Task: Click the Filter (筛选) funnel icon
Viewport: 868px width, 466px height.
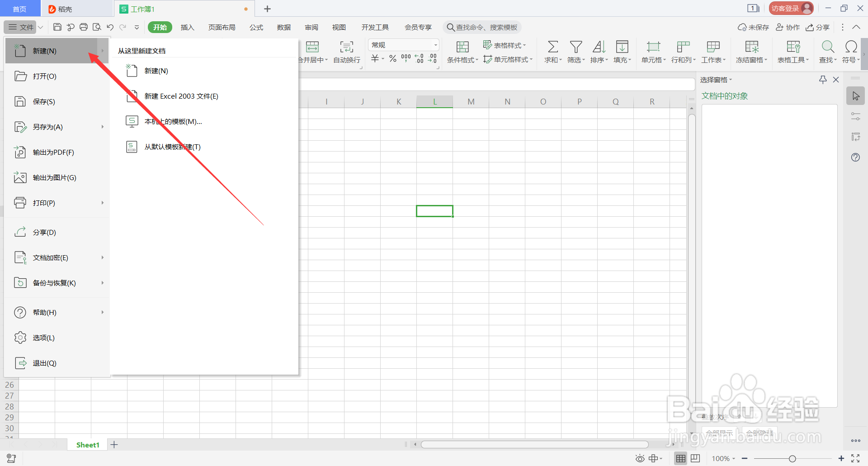Action: tap(576, 47)
